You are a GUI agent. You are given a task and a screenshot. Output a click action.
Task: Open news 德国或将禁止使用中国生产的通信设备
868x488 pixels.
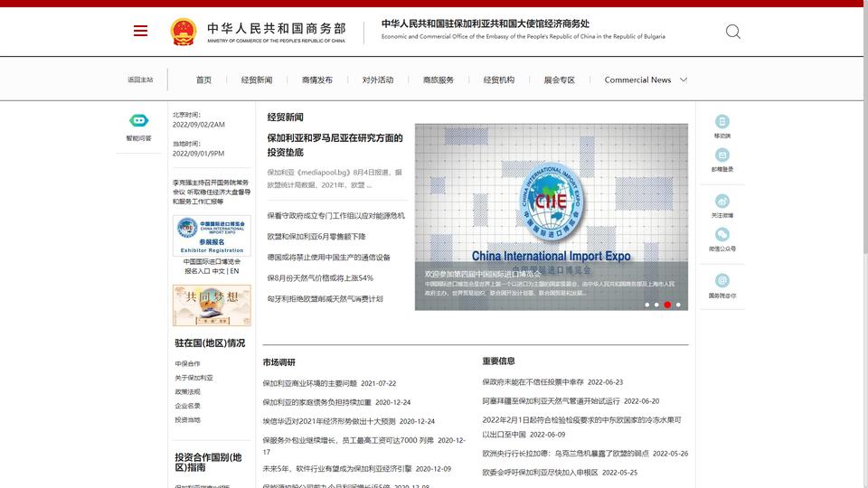pos(329,258)
